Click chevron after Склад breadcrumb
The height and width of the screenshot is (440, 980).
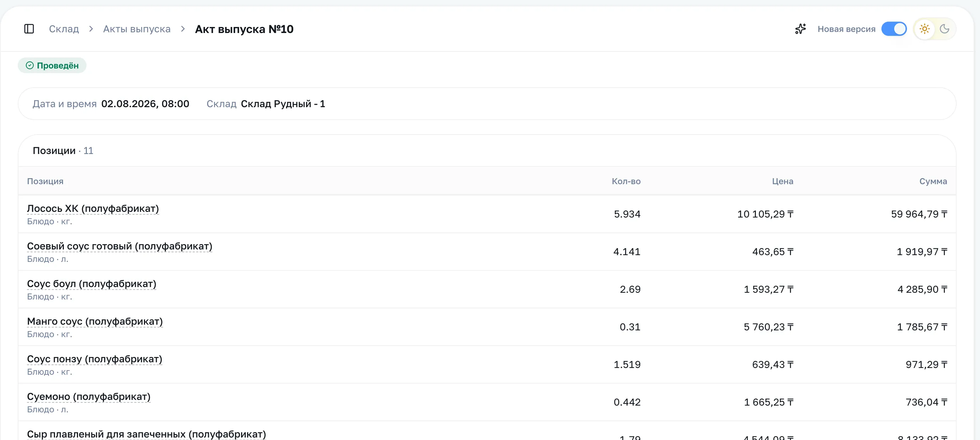tap(91, 29)
